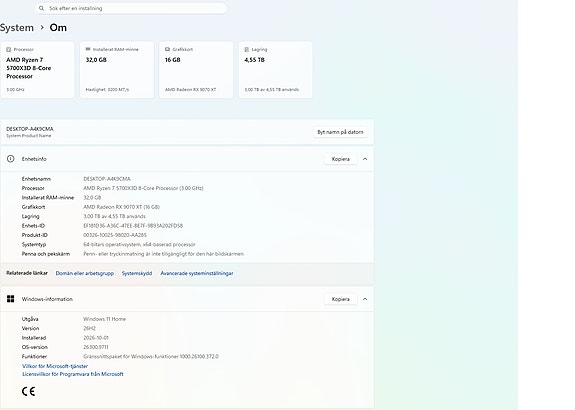
Task: Click the Windows-information section header
Action: pos(187,299)
